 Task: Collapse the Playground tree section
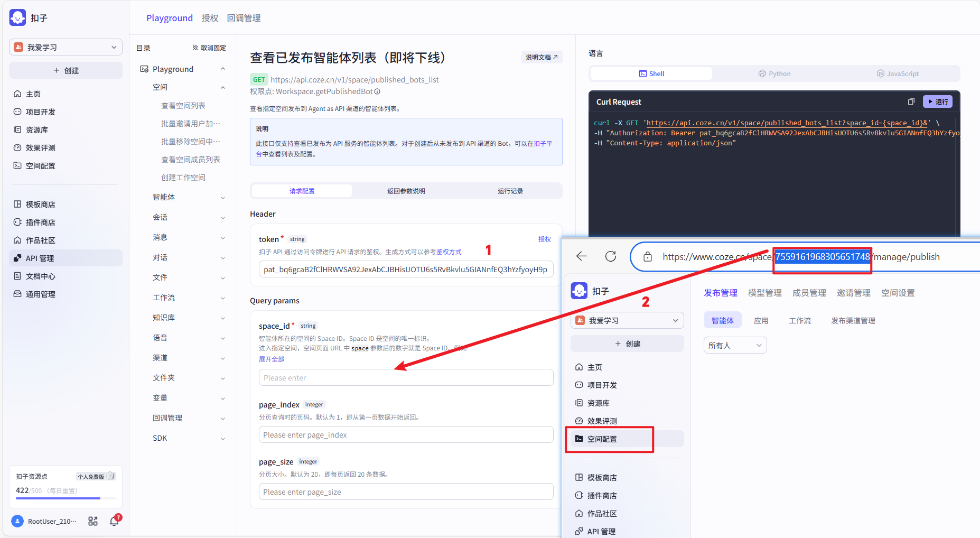coord(222,69)
